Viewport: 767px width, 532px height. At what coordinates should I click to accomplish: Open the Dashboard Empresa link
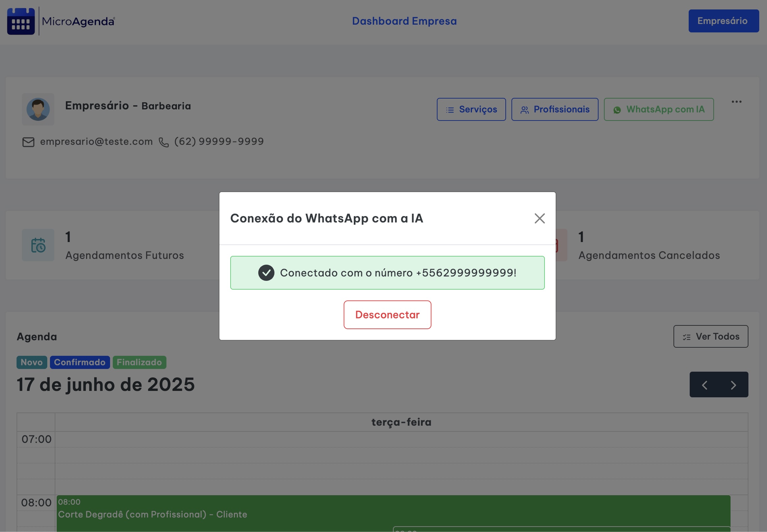pyautogui.click(x=404, y=21)
